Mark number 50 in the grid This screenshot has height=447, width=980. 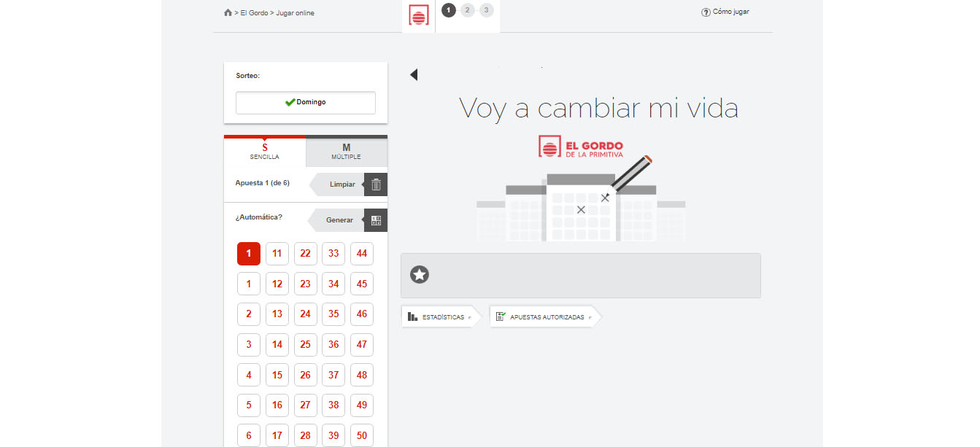[362, 435]
